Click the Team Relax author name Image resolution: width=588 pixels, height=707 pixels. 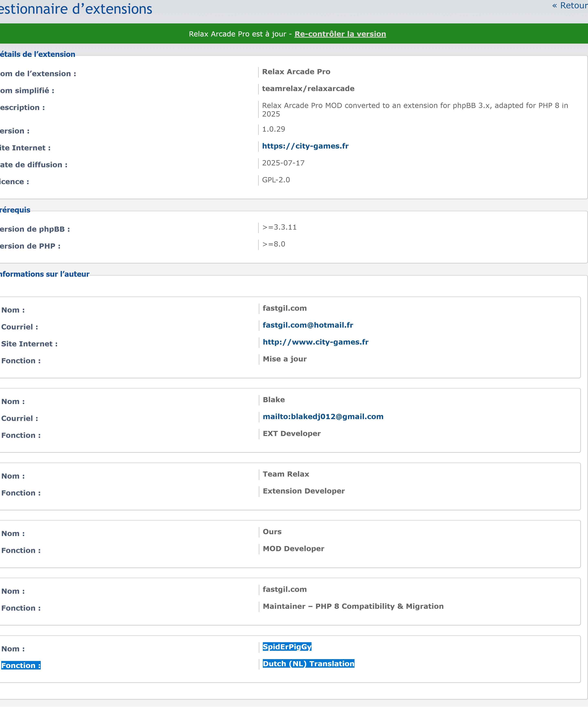point(285,474)
